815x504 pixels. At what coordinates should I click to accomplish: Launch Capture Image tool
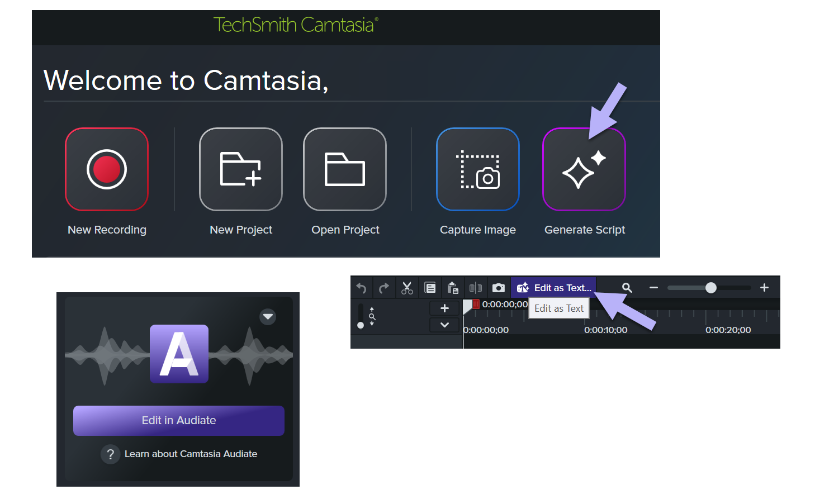[478, 169]
